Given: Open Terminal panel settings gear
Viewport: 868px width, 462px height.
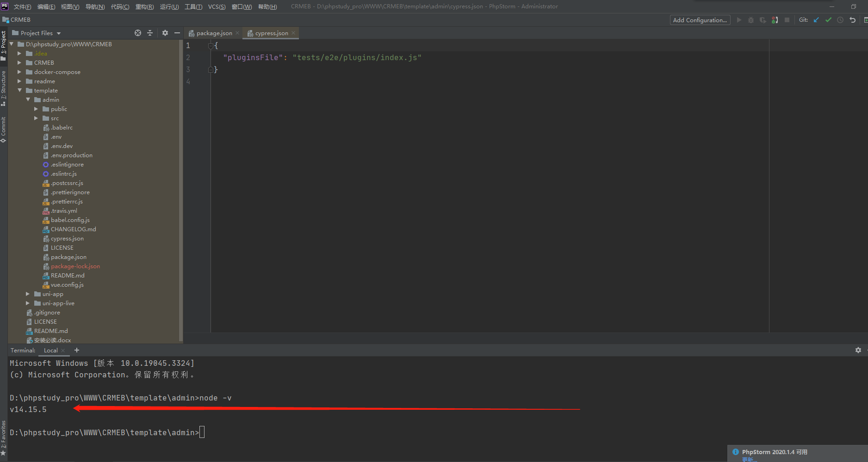Looking at the screenshot, I should tap(858, 350).
